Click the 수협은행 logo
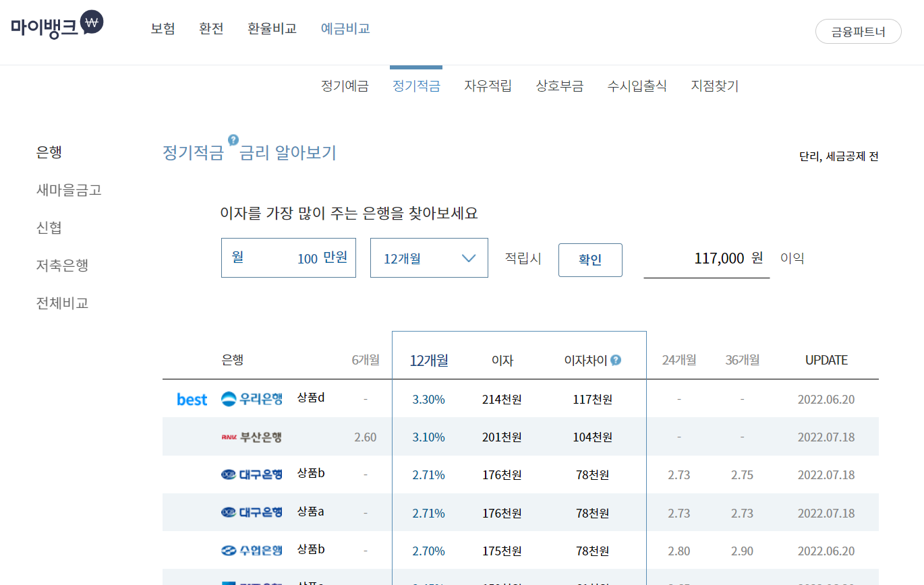Viewport: 924px width, 585px height. (252, 551)
